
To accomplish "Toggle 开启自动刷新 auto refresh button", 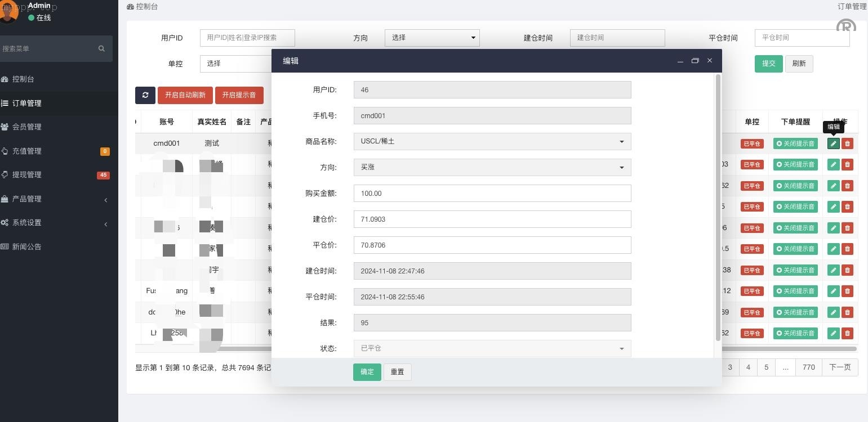I will [x=185, y=95].
